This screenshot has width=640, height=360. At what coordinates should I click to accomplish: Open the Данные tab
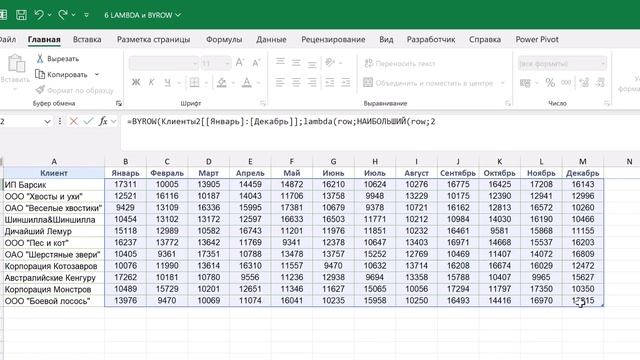tap(271, 40)
